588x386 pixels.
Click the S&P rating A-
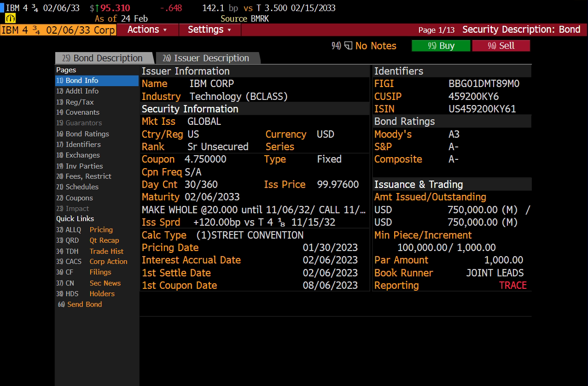tap(454, 147)
